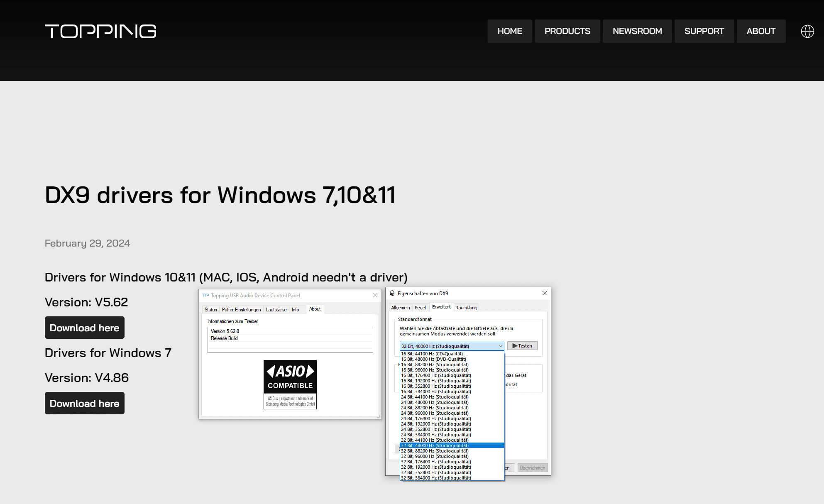Open the HOME menu
This screenshot has height=504, width=824.
point(510,31)
